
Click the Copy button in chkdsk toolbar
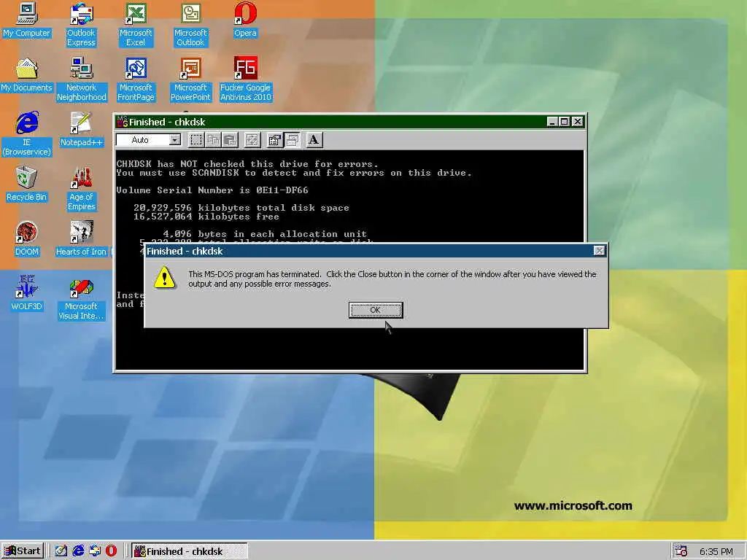[x=213, y=140]
